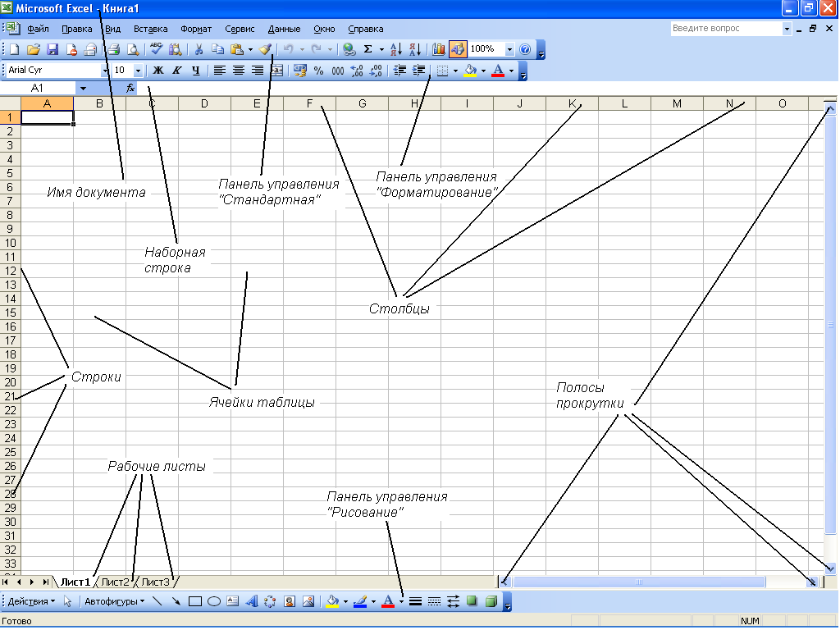This screenshot has width=840, height=630.
Task: Expand the Автофигуры menu
Action: click(x=114, y=601)
